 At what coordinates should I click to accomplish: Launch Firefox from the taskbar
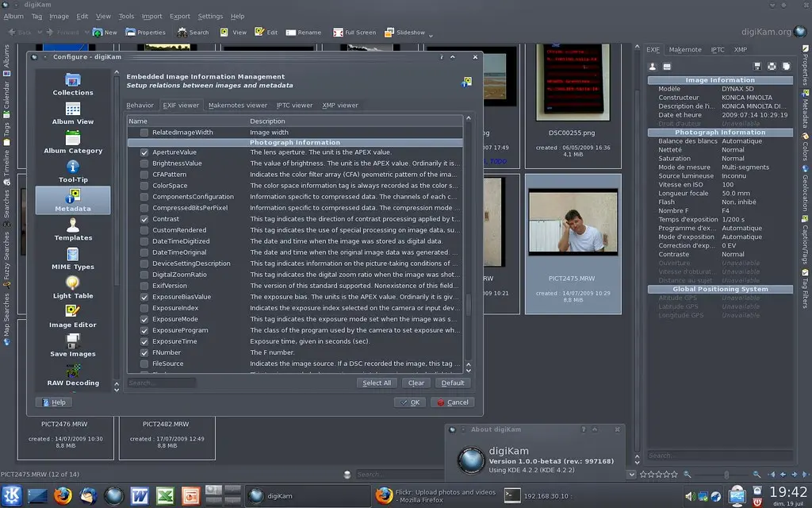tap(63, 496)
